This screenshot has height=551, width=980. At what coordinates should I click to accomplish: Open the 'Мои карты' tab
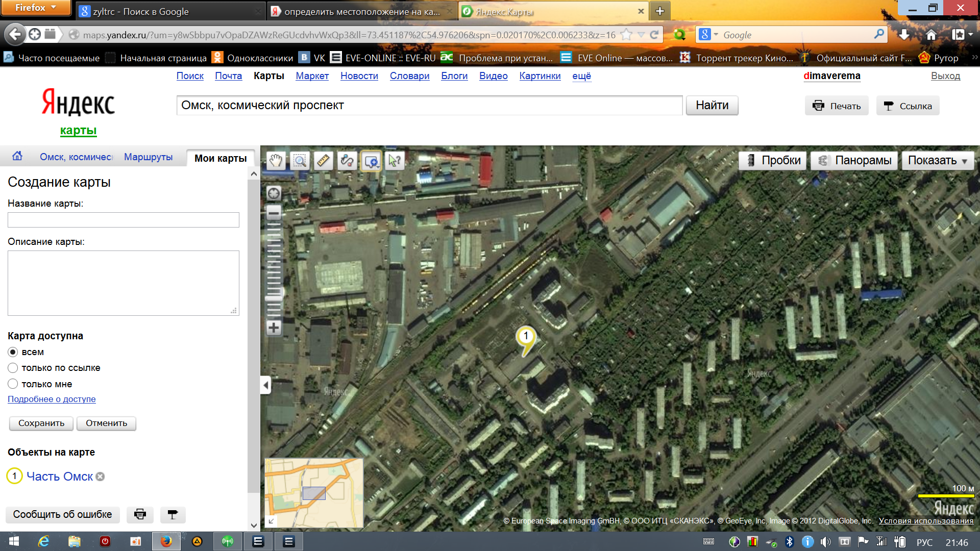220,158
